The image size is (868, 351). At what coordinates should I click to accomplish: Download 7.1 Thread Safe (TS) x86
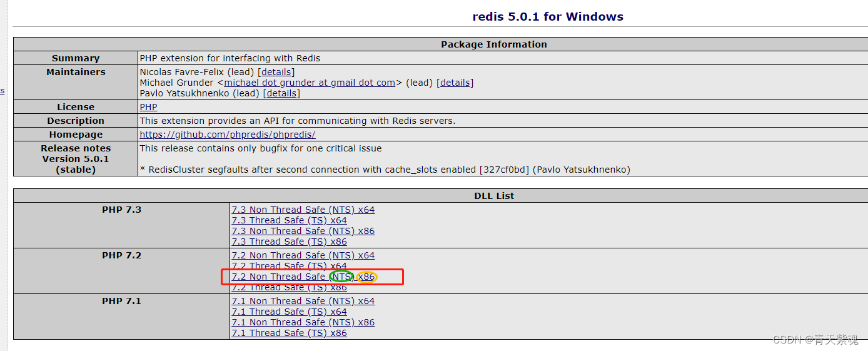[x=289, y=333]
